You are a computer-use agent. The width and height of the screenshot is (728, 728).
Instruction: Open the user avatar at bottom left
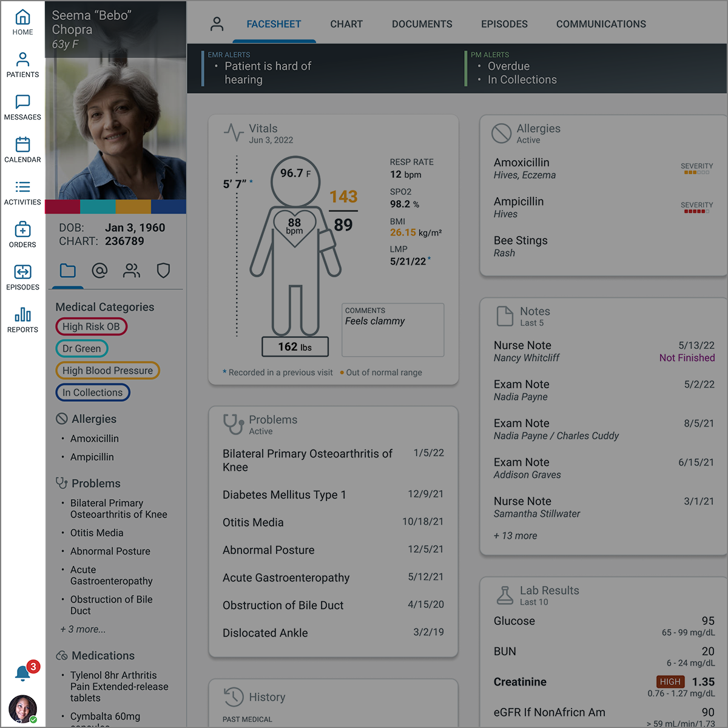[x=22, y=709]
